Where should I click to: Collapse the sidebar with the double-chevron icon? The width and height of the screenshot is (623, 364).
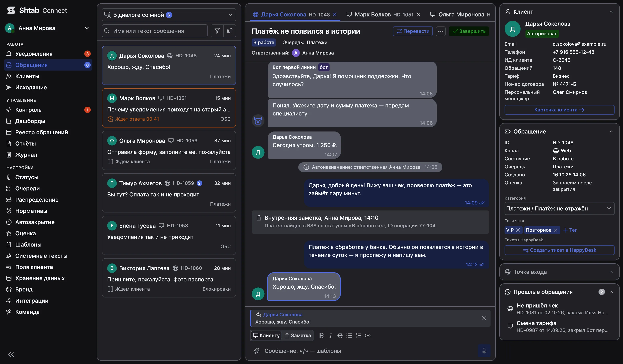(x=11, y=354)
